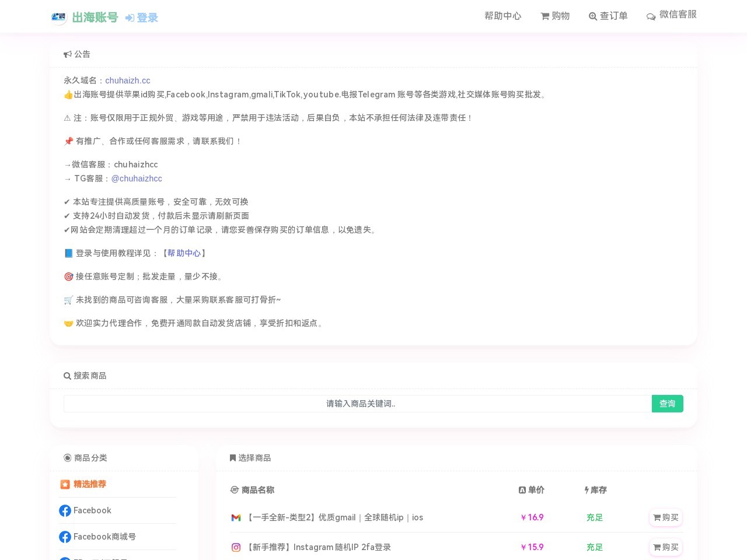Buy the Instagram 2fa product with 购买
The image size is (747, 560).
pyautogui.click(x=666, y=547)
